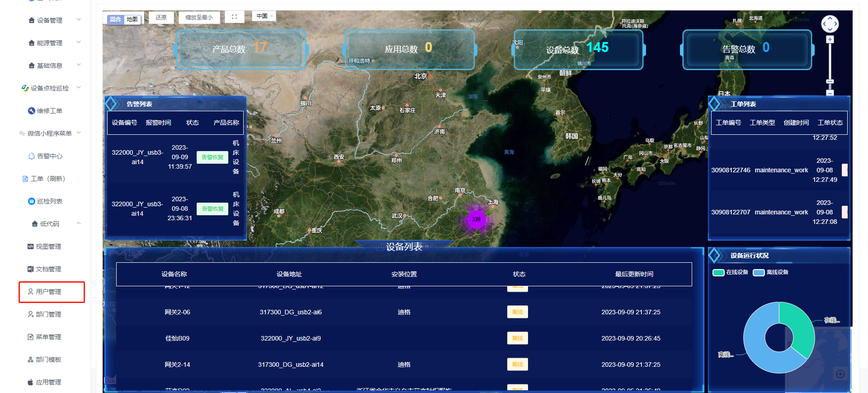Toggle the 在线设备 legend series
Viewport: 868px width, 393px height.
click(731, 272)
